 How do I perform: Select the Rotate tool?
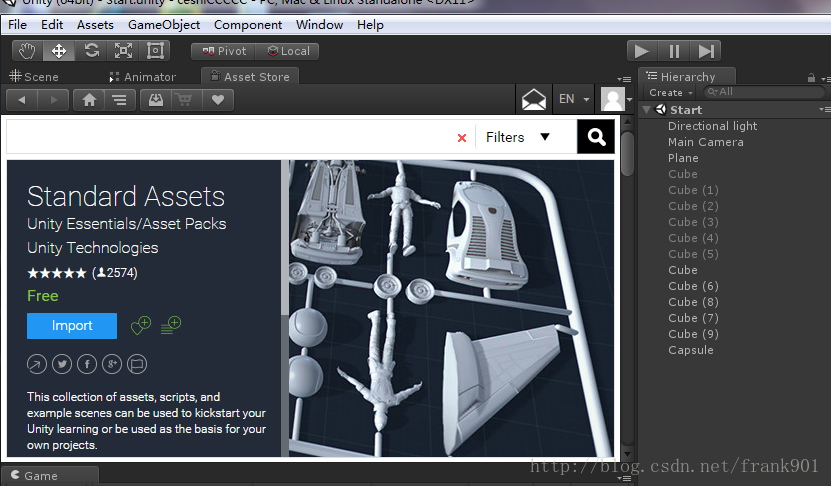pos(92,51)
